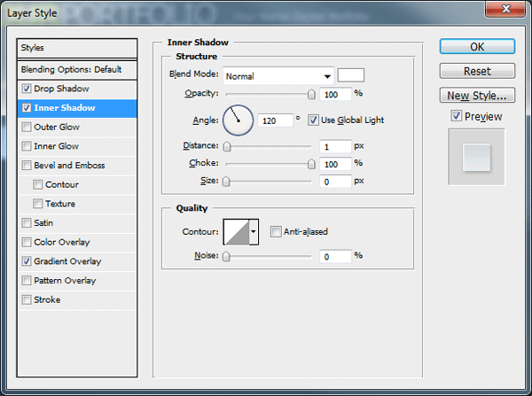Open the Styles section
This screenshot has height=396, width=532.
click(78, 48)
